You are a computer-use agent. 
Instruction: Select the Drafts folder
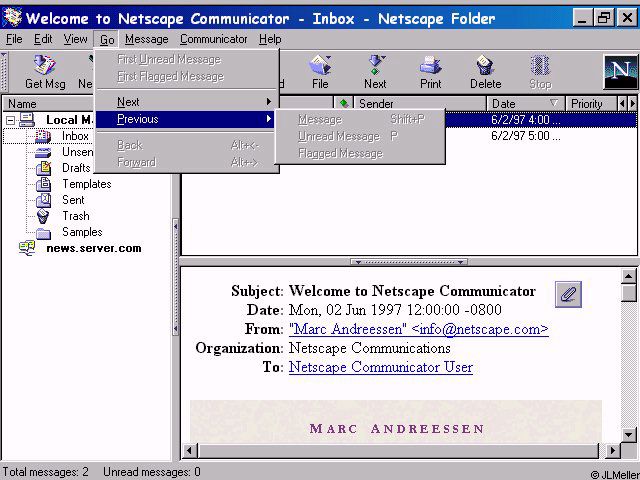pyautogui.click(x=76, y=168)
